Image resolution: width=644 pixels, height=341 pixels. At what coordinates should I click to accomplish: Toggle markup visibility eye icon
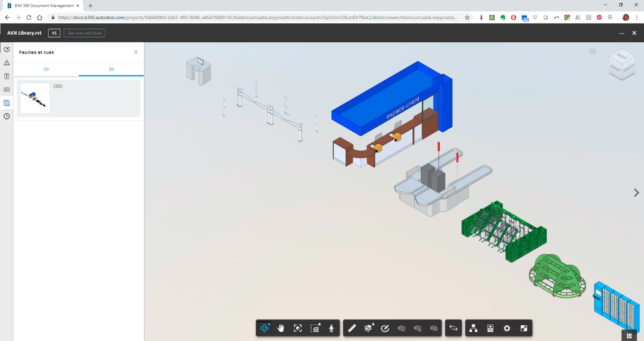point(402,328)
